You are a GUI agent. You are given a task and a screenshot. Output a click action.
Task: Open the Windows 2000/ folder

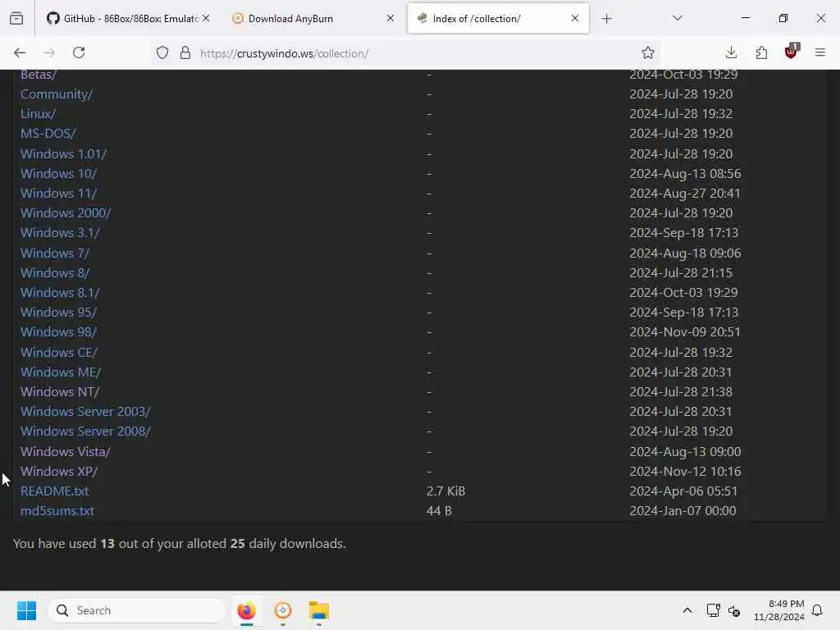[66, 213]
